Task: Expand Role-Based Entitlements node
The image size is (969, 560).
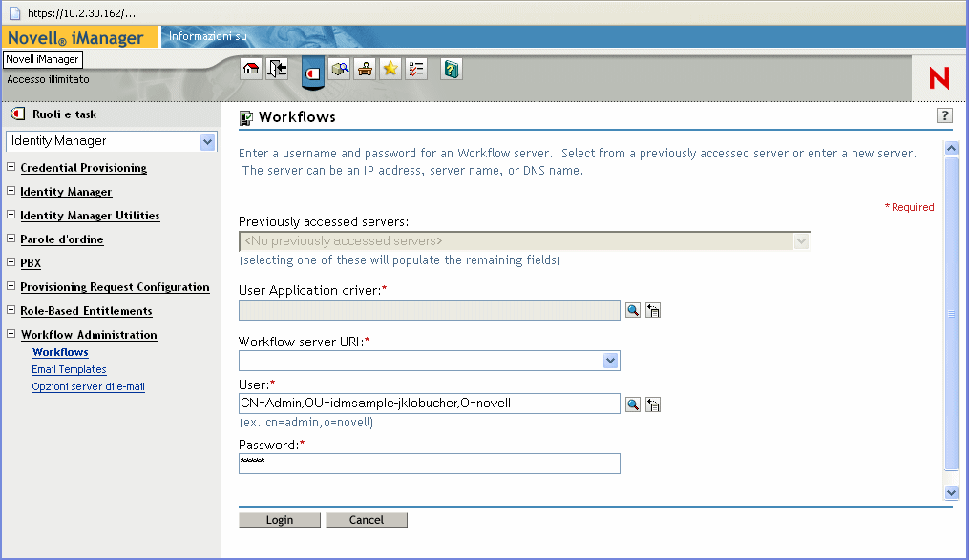Action: click(11, 310)
